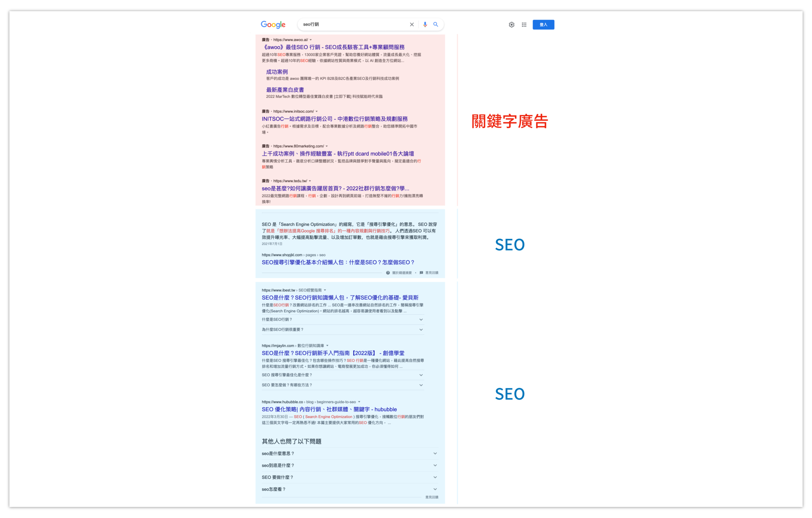The width and height of the screenshot is (812, 518).
Task: Expand "SEO 搜尋引擎最佳化是什麼？"
Action: (421, 375)
